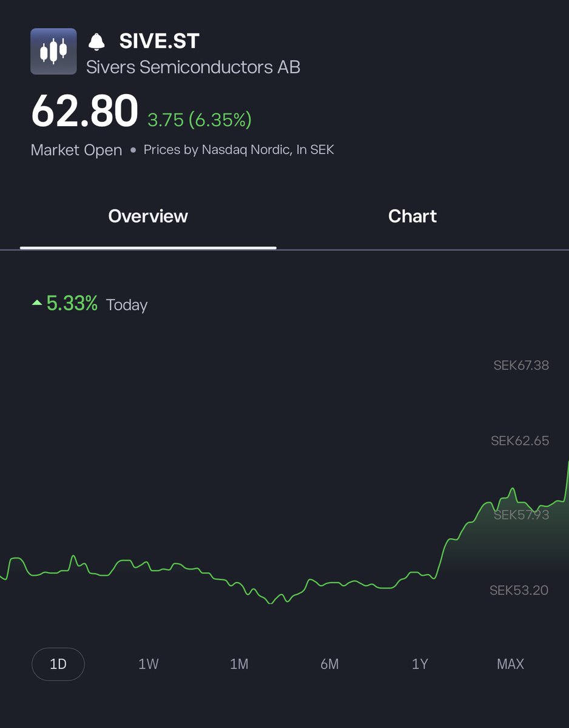569x728 pixels.
Task: Tap the 5.33% Today change value
Action: (72, 304)
